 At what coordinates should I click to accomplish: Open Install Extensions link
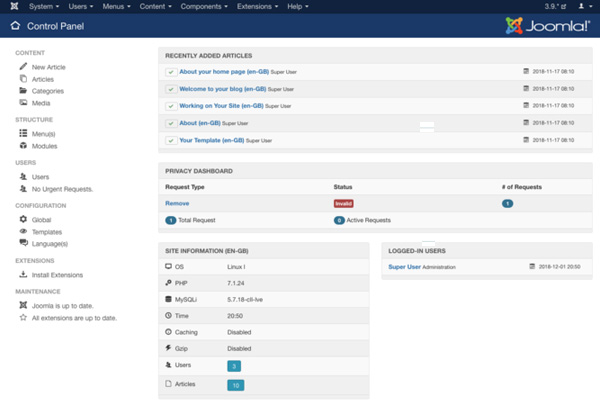(57, 275)
